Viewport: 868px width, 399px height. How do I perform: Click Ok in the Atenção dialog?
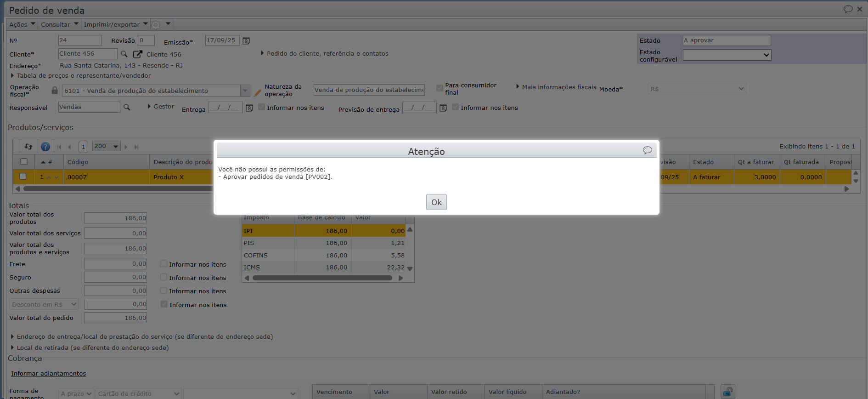(436, 202)
